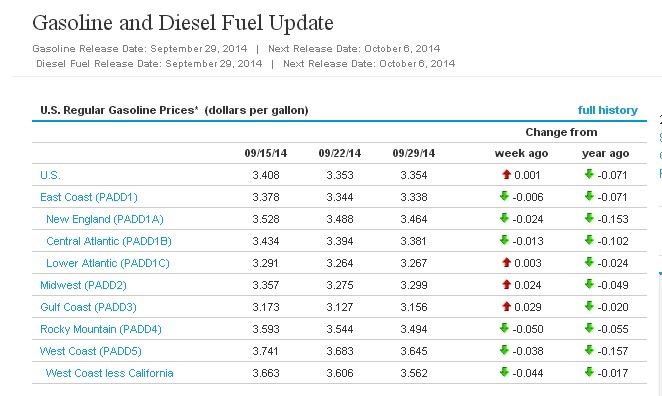
Task: Open West Coast (PADD5) link
Action: (x=90, y=351)
